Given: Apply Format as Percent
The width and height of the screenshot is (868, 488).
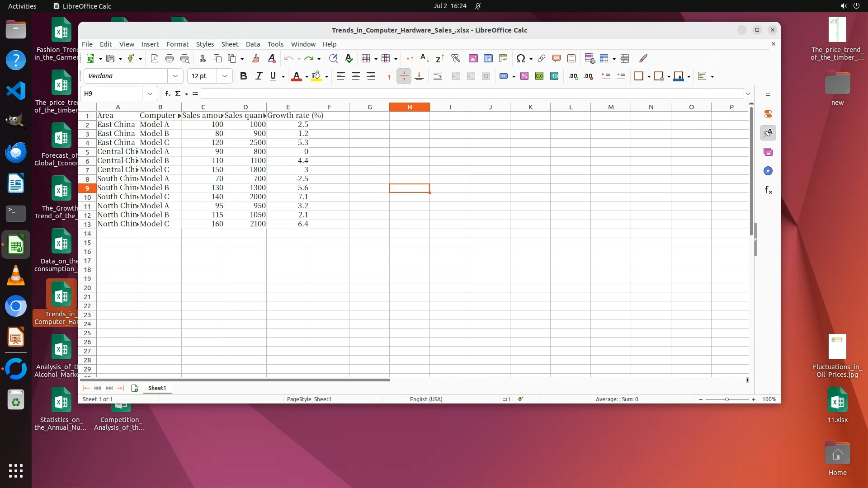Looking at the screenshot, I should pos(524,76).
